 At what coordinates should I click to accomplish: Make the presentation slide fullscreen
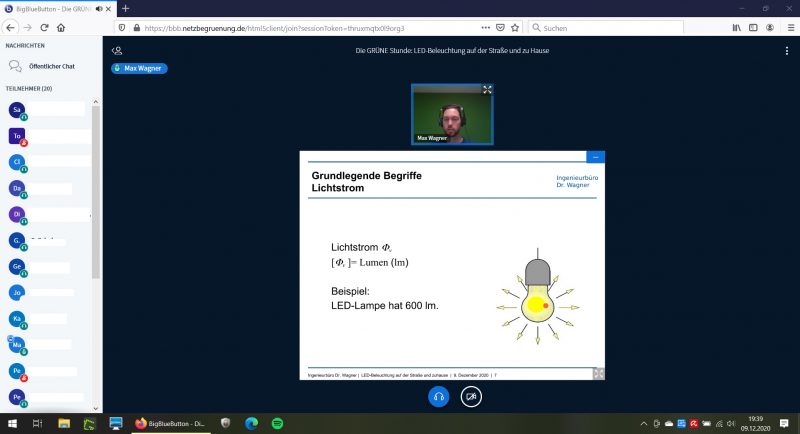point(597,373)
